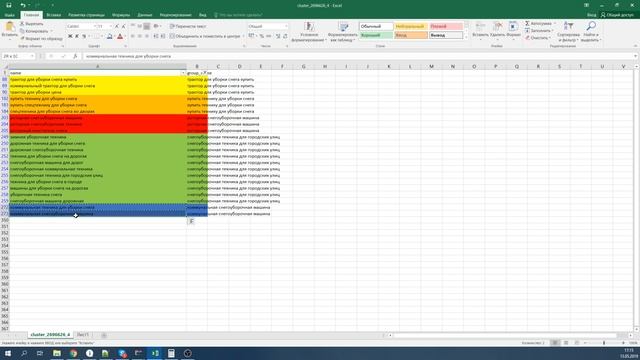Viewport: 640px width, 360px height.
Task: Center text horizontally icon
Action: click(x=140, y=36)
